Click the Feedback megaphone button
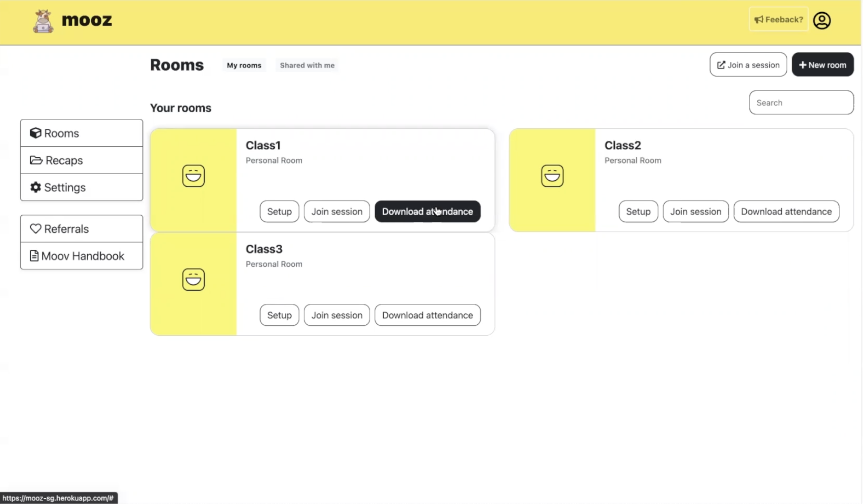The height and width of the screenshot is (504, 863). 778,20
